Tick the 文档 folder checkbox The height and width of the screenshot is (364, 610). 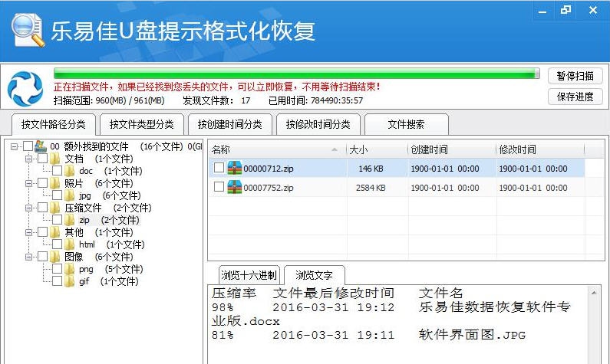(42, 158)
